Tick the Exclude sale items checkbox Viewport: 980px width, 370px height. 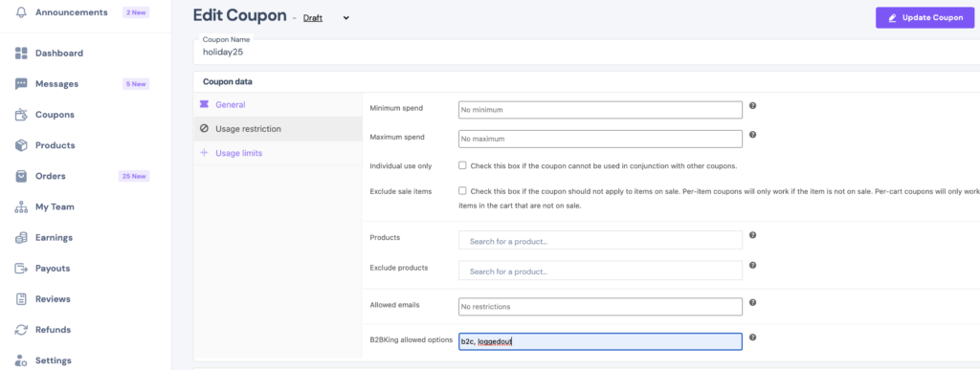click(x=462, y=190)
